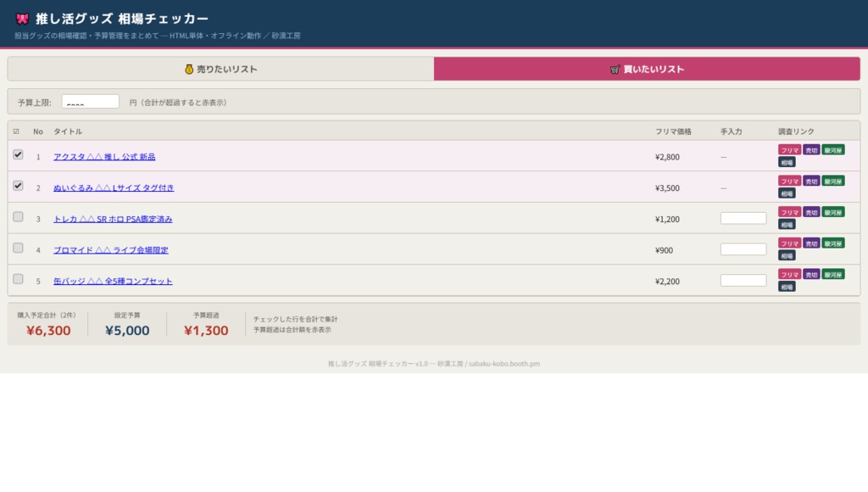The image size is (868, 492).
Task: Tick the checkbox for row 4 ブロマイド
Action: (x=18, y=248)
